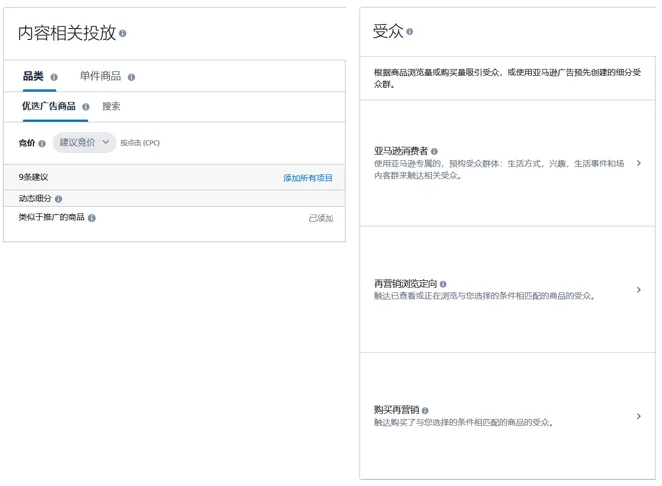Image resolution: width=662 pixels, height=486 pixels.
Task: Switch to the 单件商品 tab
Action: pos(100,76)
